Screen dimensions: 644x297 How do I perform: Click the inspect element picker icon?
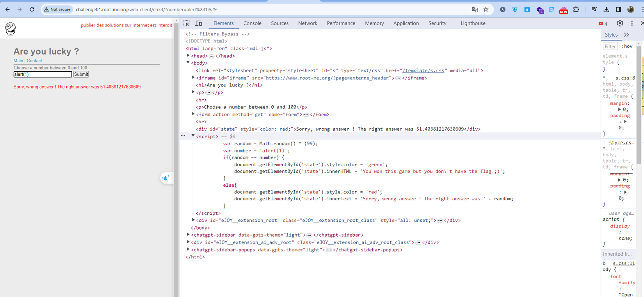click(187, 23)
